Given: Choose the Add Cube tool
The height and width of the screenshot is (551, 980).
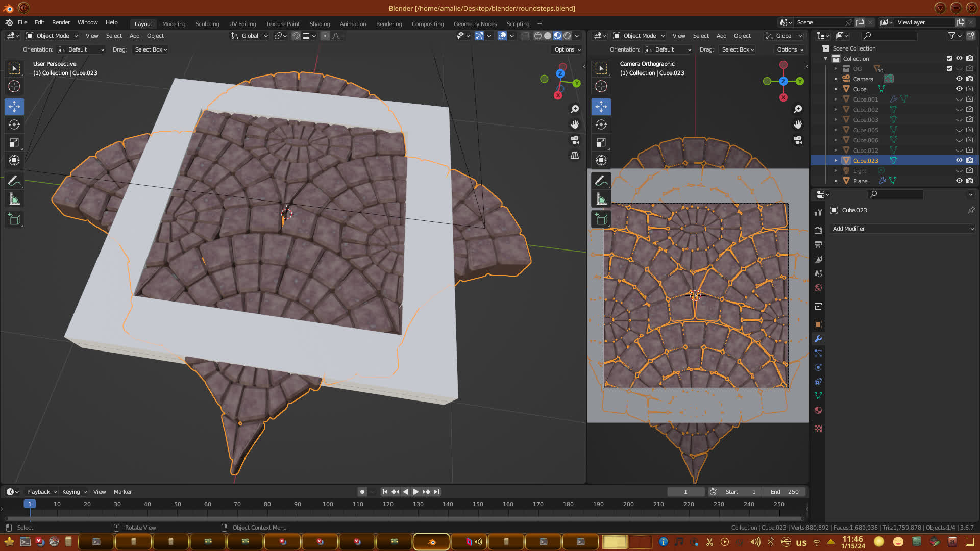Looking at the screenshot, I should 14,220.
